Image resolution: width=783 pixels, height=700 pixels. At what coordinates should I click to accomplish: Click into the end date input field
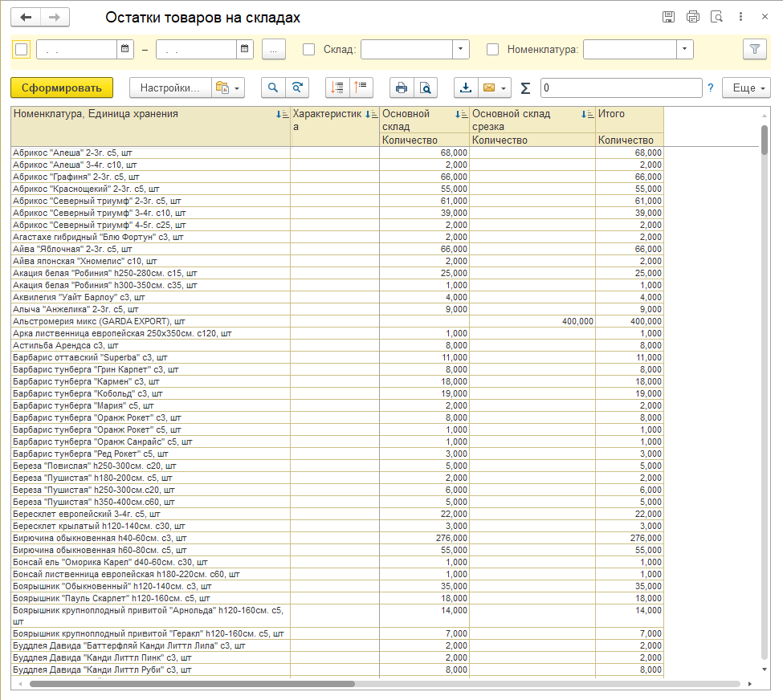tap(196, 50)
